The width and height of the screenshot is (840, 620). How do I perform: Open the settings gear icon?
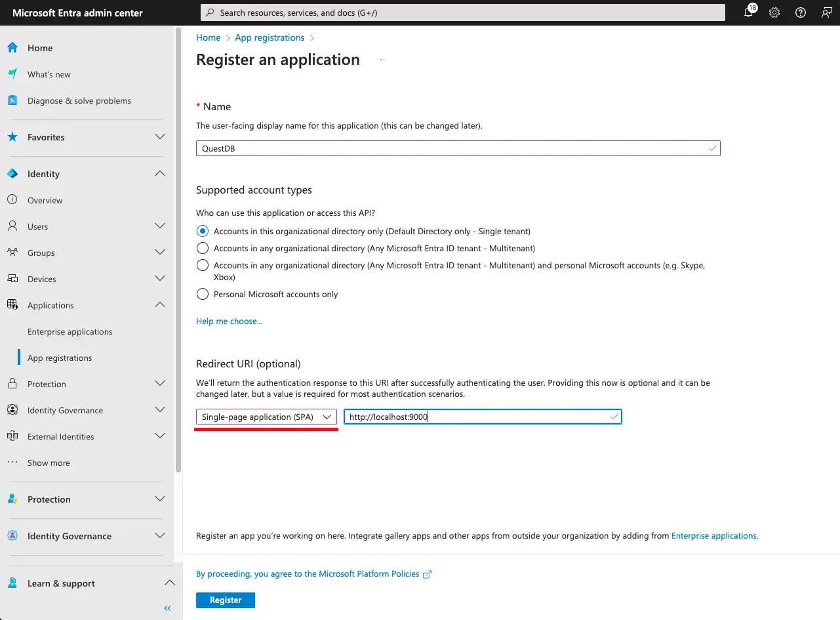[x=774, y=12]
